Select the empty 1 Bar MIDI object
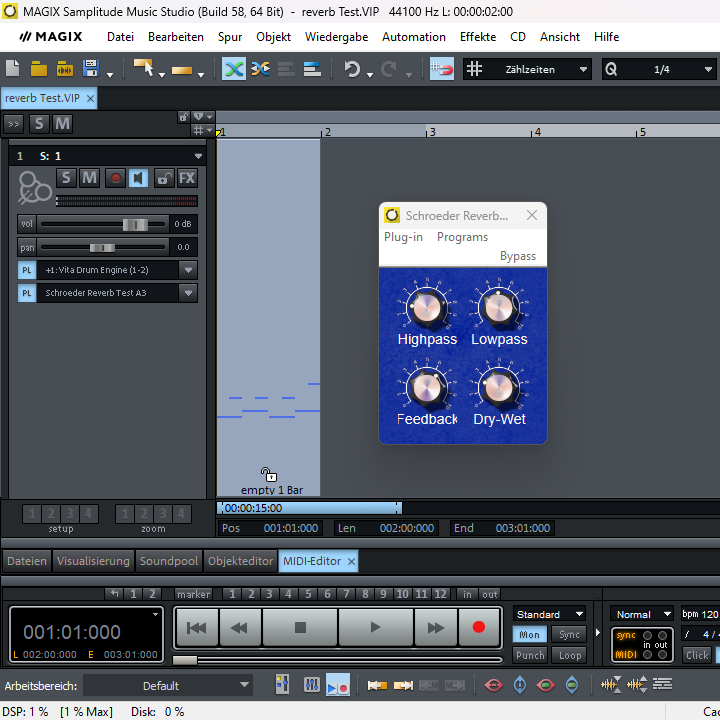 point(268,317)
